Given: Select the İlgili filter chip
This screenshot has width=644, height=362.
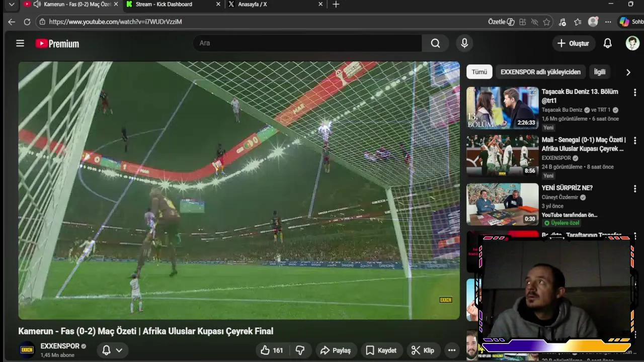Looking at the screenshot, I should pos(600,72).
